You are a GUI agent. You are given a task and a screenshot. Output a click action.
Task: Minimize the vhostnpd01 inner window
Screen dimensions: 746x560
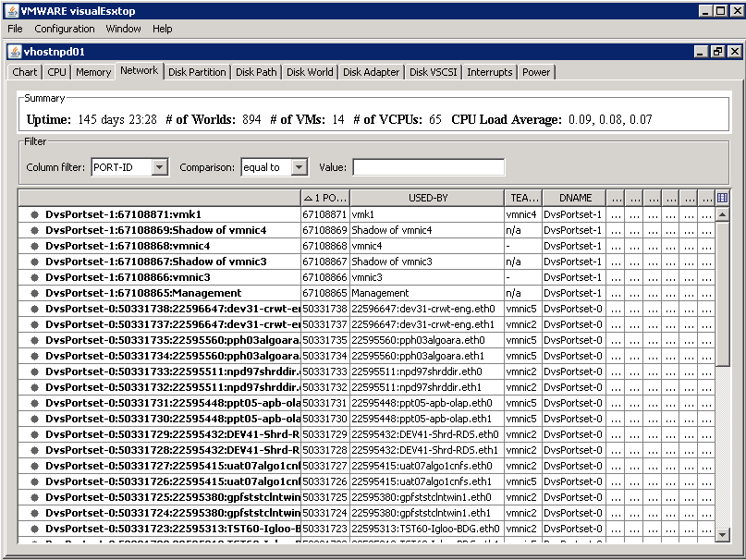pyautogui.click(x=701, y=52)
